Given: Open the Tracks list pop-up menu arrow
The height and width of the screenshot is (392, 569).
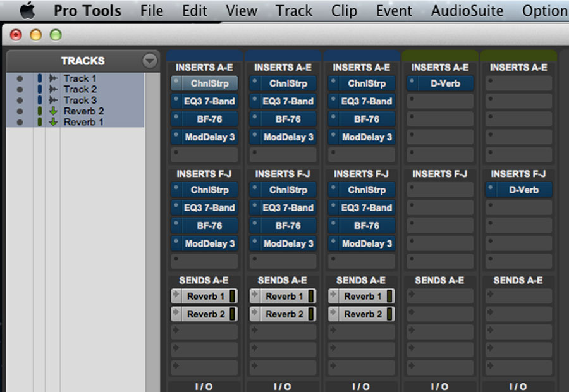Looking at the screenshot, I should point(149,61).
